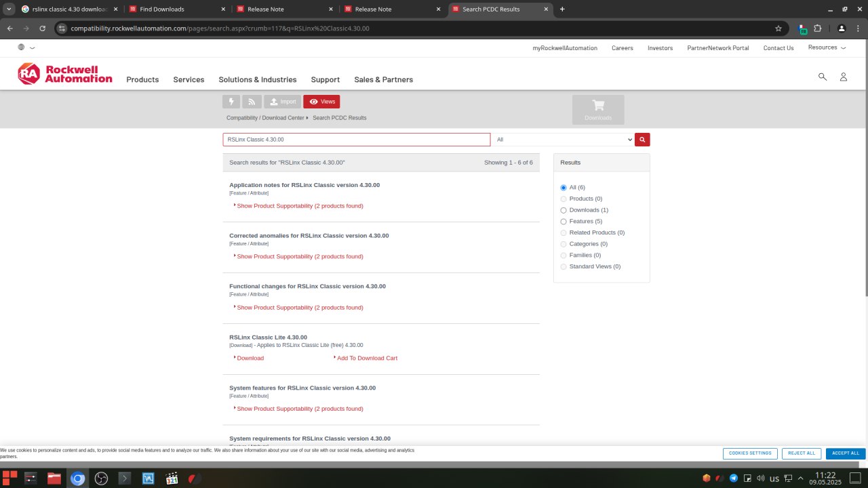Open the tab search dropdown arrow
Screen dimensions: 868x488
(9, 9)
